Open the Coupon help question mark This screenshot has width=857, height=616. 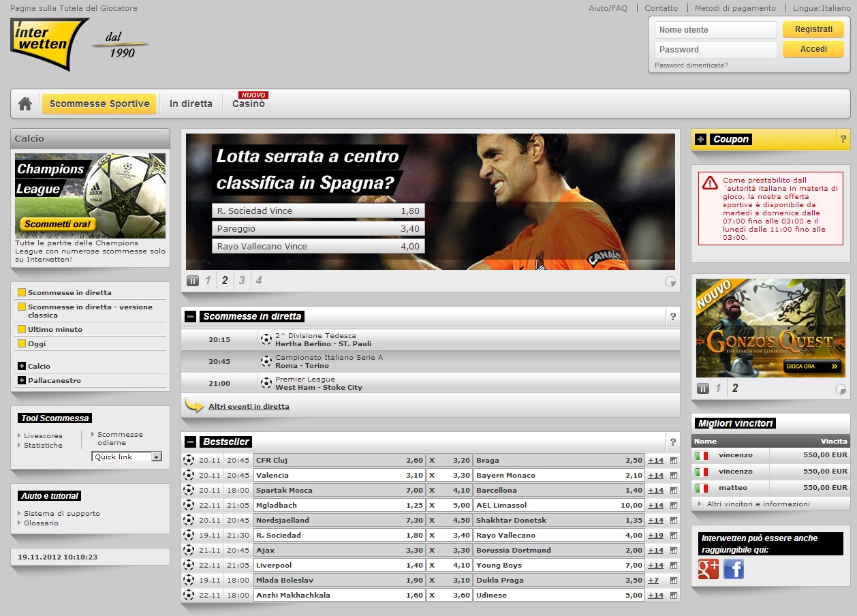point(843,139)
